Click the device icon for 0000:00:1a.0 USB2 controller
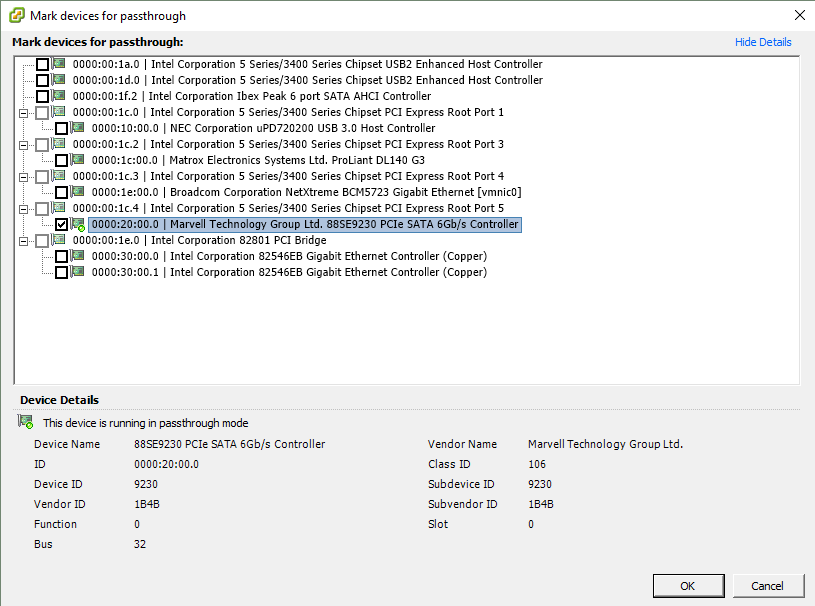 [x=59, y=63]
